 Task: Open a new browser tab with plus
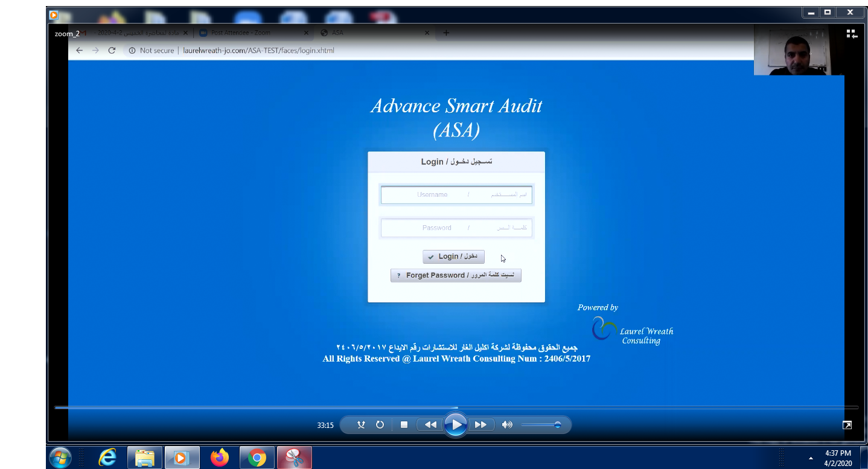pos(446,33)
